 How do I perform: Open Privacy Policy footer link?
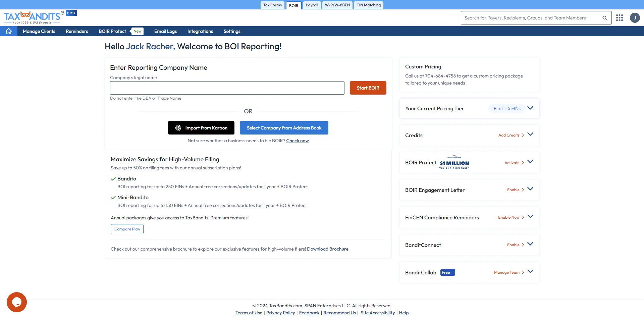(280, 313)
